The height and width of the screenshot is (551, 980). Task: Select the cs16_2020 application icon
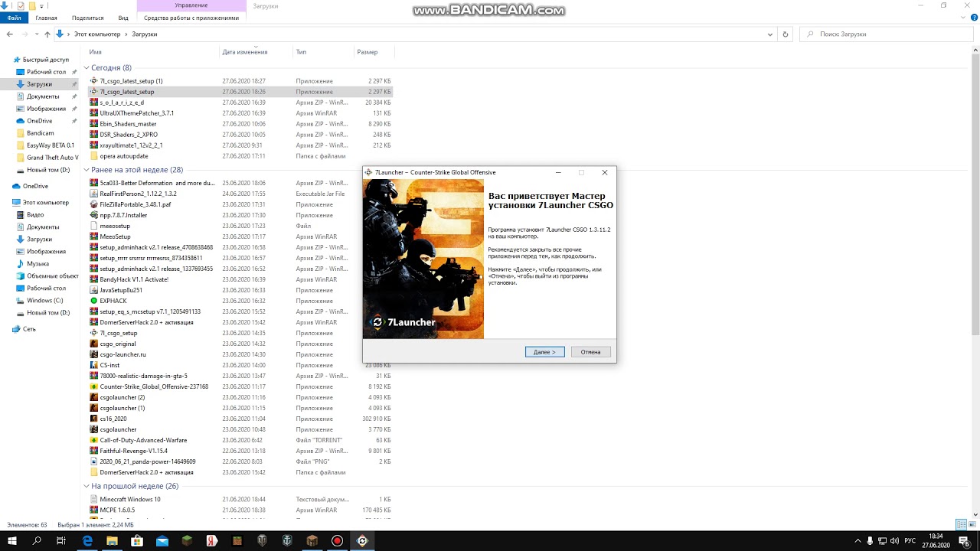click(94, 419)
